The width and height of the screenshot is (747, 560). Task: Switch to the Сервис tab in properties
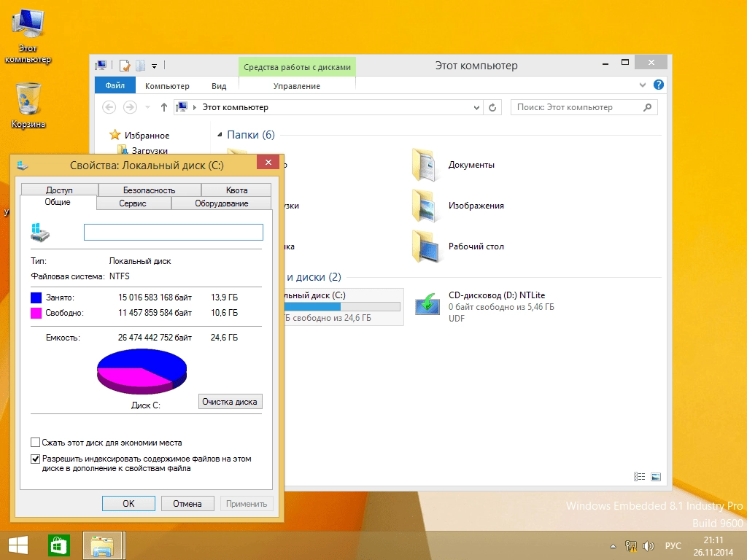coord(133,203)
